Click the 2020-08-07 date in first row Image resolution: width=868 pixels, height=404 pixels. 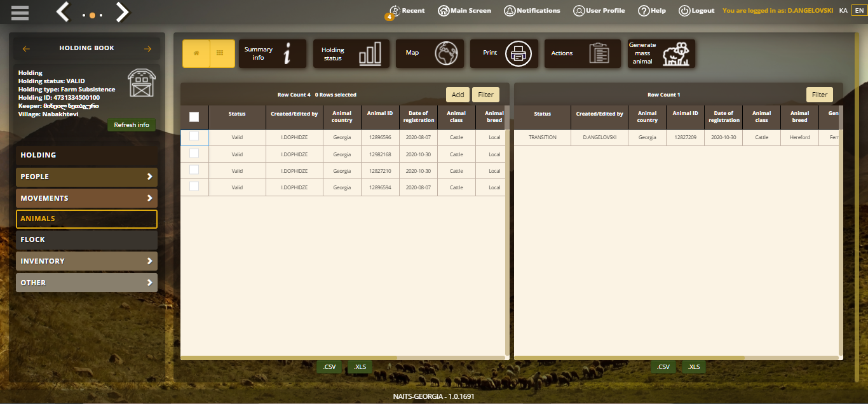(418, 137)
